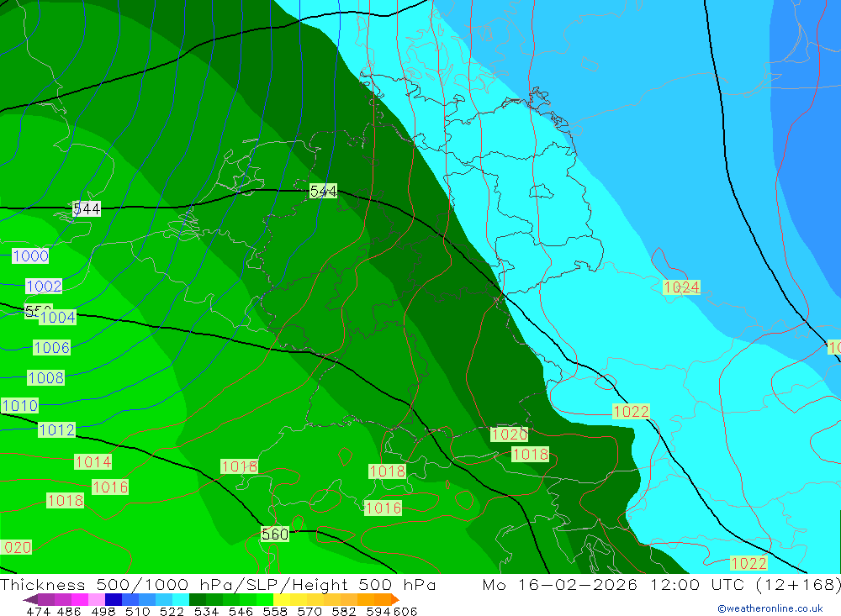Click the 1024 isobar label
The image size is (841, 616).
[x=681, y=287]
